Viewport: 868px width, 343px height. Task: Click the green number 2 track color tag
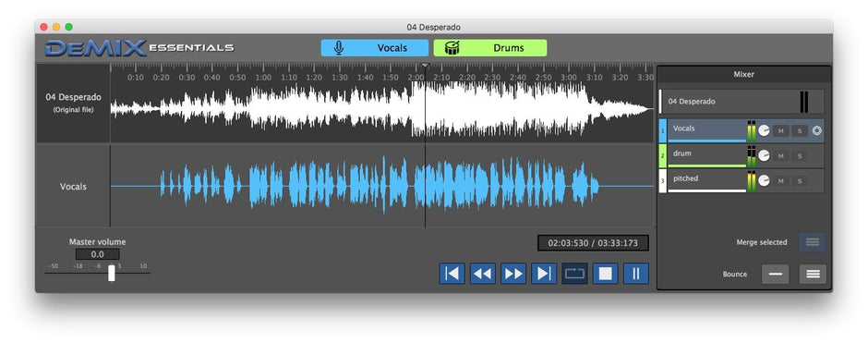point(663,155)
